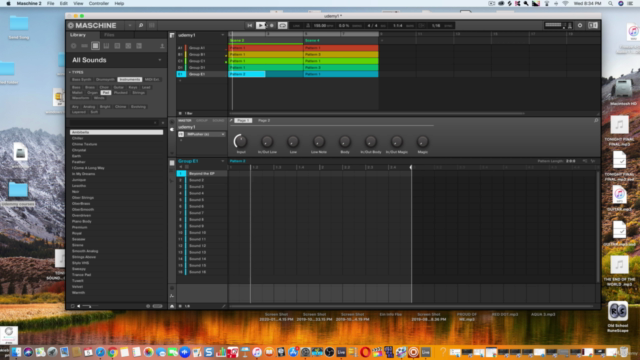Switch to the Files tab
This screenshot has width=640, height=360.
pyautogui.click(x=109, y=35)
